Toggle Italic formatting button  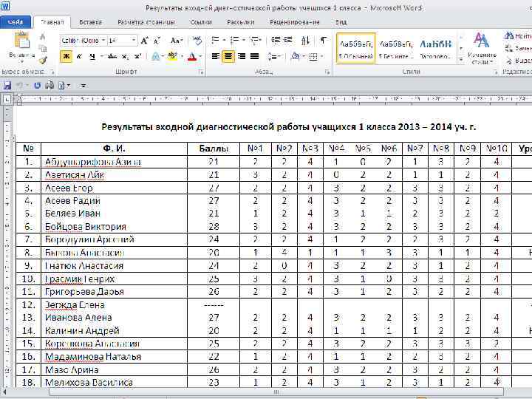[x=79, y=56]
